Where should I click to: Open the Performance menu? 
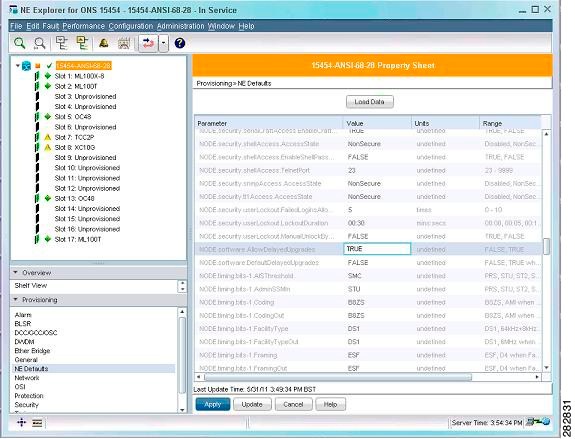(x=84, y=26)
